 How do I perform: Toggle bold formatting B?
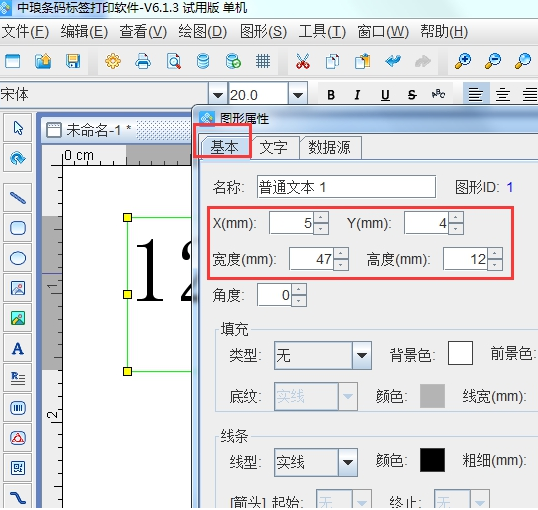331,95
